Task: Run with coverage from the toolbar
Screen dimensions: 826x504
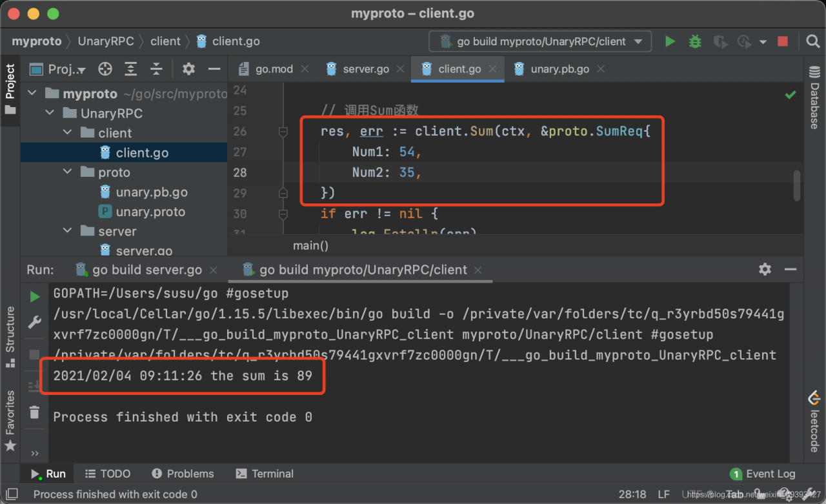Action: click(x=720, y=42)
